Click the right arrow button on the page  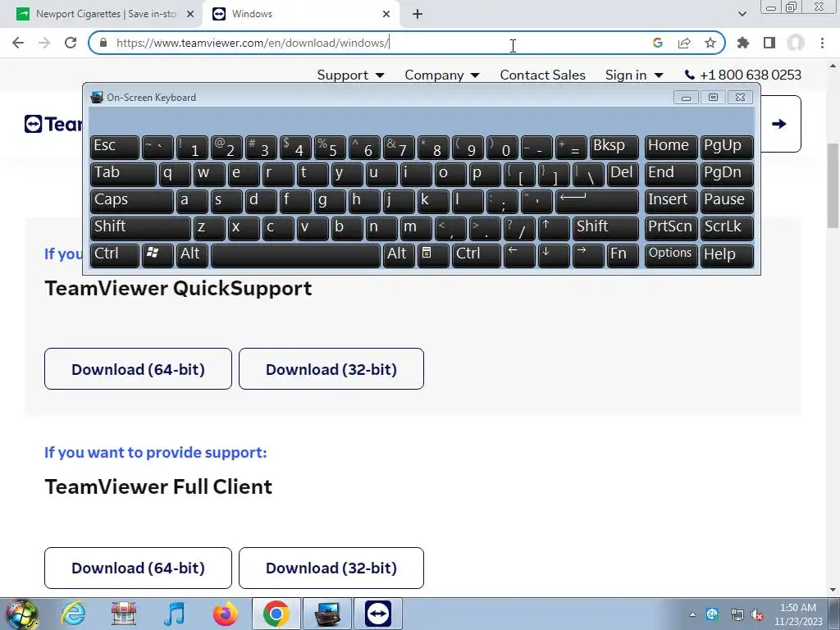(x=779, y=124)
